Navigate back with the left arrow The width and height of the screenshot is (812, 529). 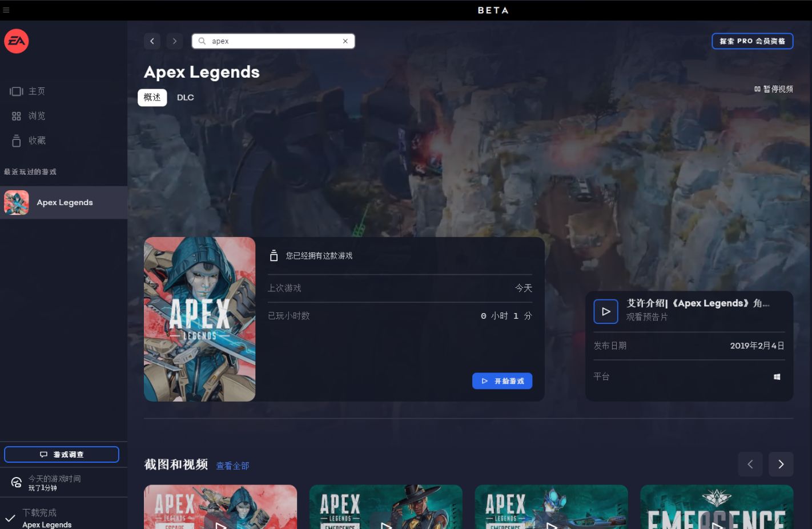(x=152, y=41)
